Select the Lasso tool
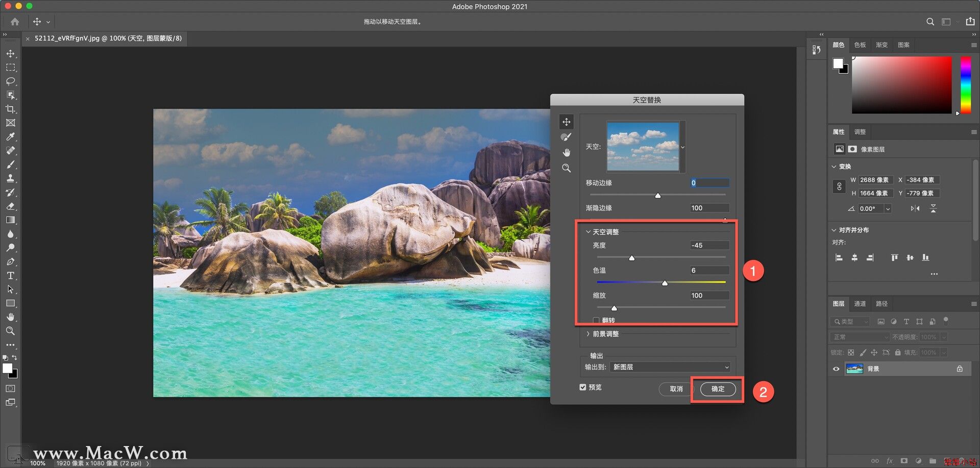 [x=10, y=81]
